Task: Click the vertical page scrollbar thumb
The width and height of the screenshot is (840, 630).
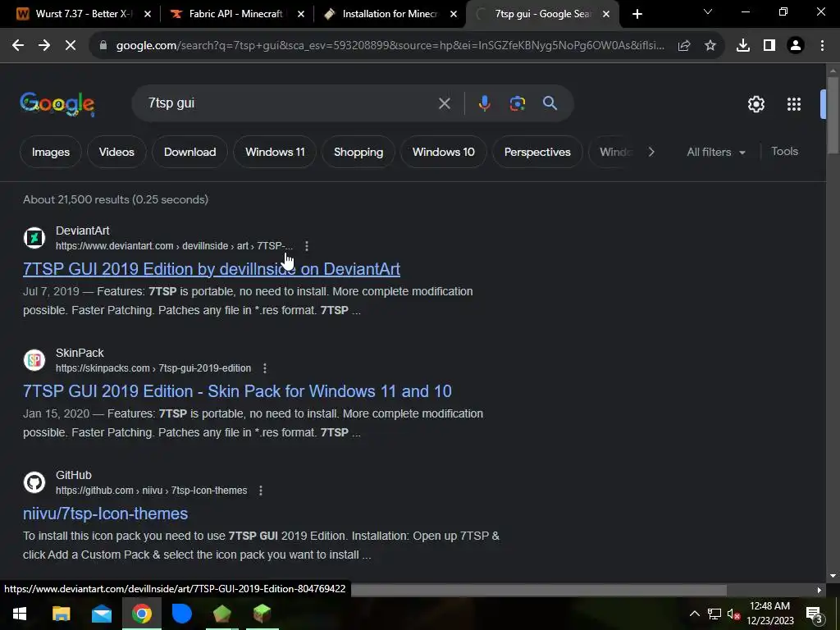Action: tap(833, 115)
